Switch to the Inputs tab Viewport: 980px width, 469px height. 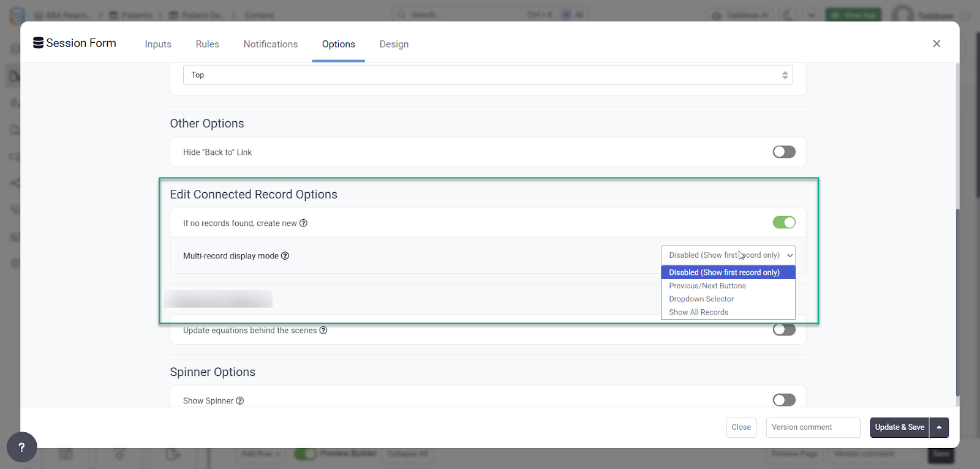[x=158, y=44]
